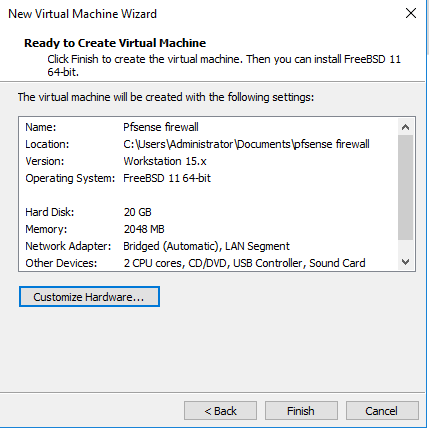
Task: Click the 'Ready to Create Virtual Machine' heading
Action: (115, 43)
